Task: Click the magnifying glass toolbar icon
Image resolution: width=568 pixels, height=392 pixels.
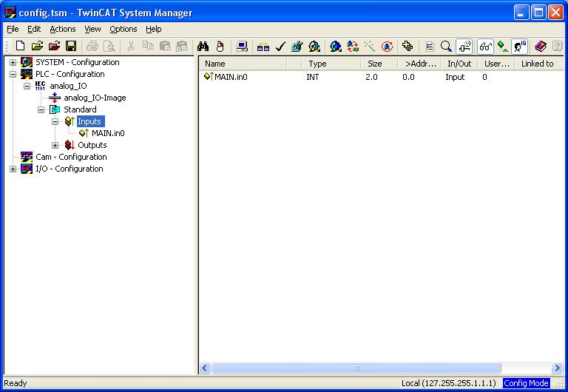Action: [446, 46]
